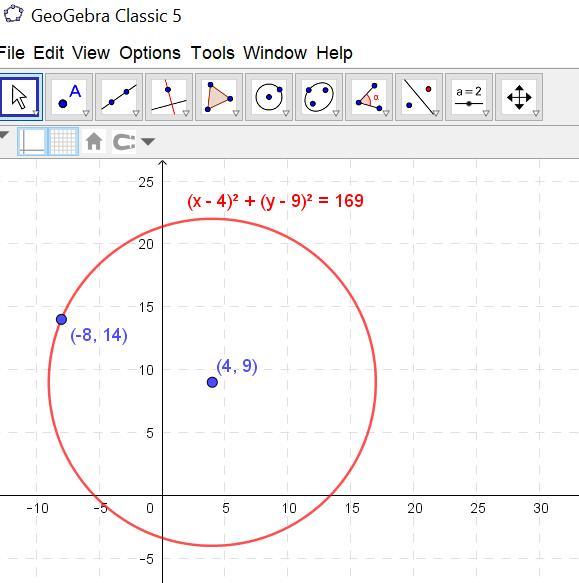
Task: Expand the Polygon tool submenu triangle
Action: coord(236,113)
